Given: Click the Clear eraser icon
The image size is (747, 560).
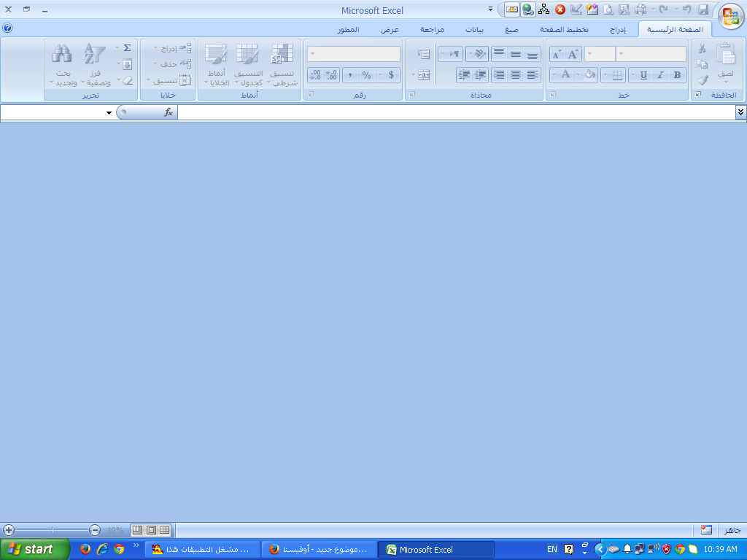Looking at the screenshot, I should tap(127, 80).
